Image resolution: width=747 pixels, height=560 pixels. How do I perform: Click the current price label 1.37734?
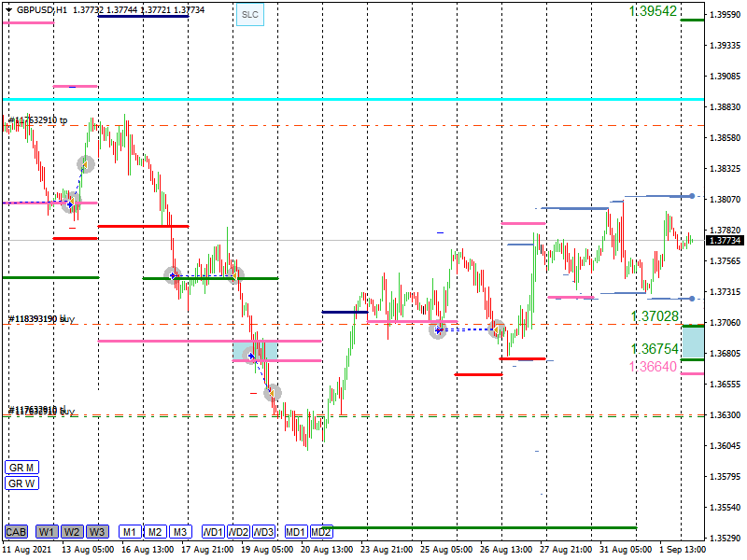coord(725,241)
